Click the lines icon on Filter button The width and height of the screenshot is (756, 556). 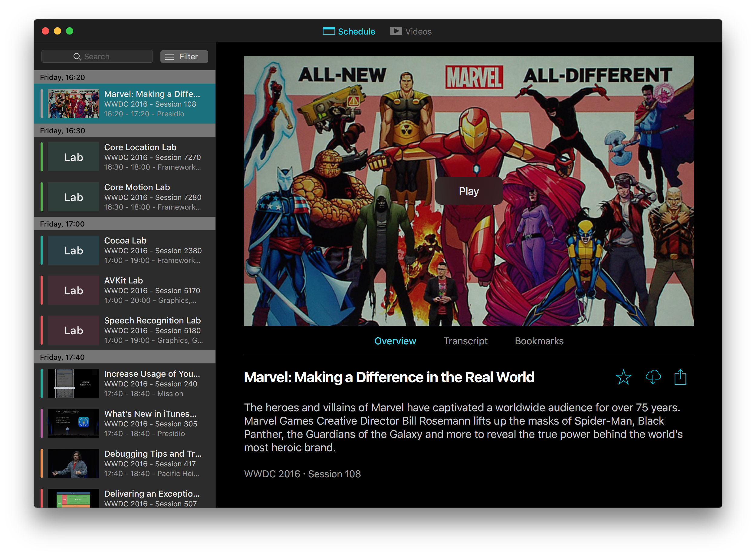point(169,57)
